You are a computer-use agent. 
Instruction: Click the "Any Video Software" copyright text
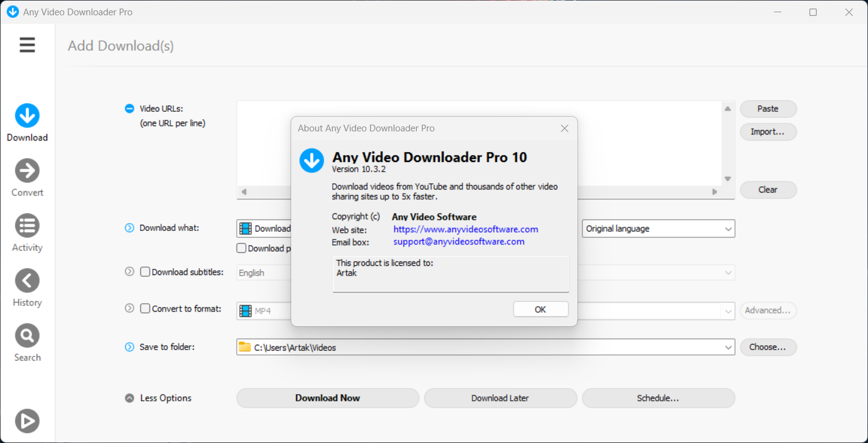pyautogui.click(x=434, y=217)
